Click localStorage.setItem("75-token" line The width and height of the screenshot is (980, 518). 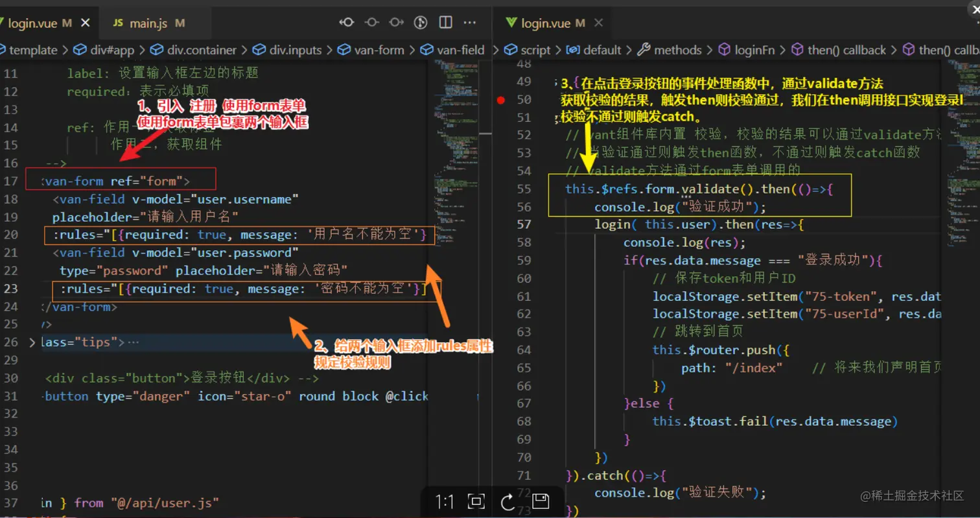(797, 297)
